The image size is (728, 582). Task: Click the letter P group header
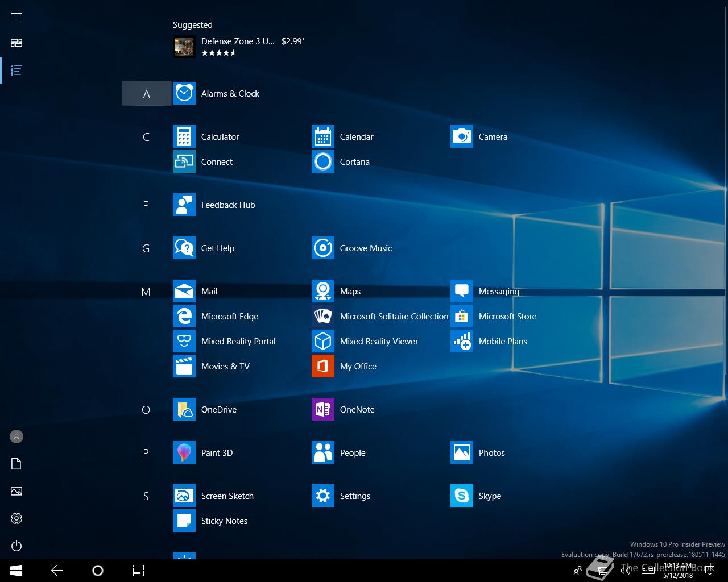coord(146,453)
